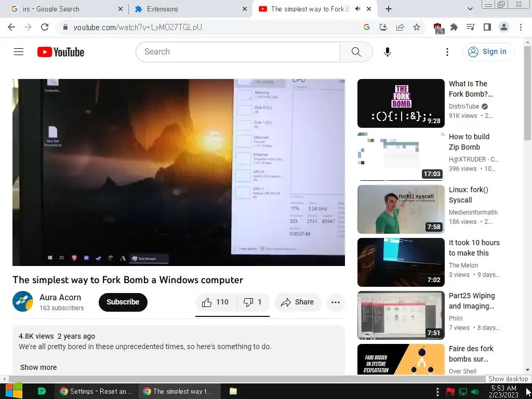Viewport: 532px width, 399px height.
Task: Expand description with Show more
Action: tap(38, 367)
